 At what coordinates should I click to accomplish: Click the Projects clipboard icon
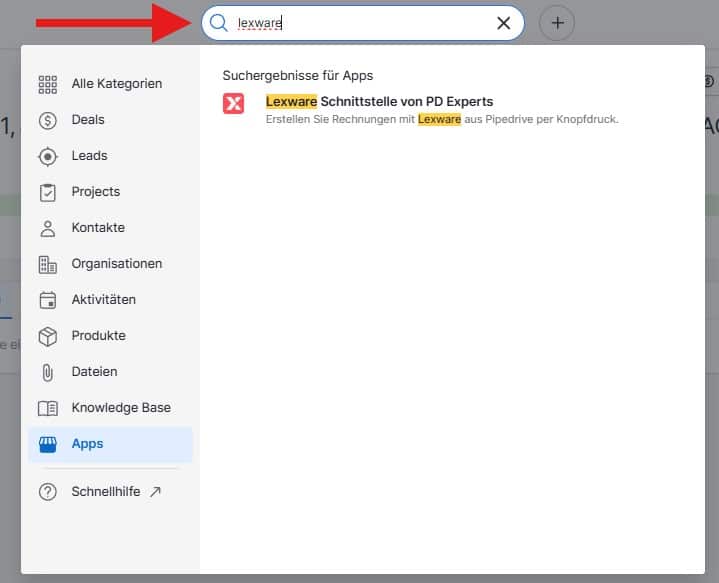[x=48, y=192]
